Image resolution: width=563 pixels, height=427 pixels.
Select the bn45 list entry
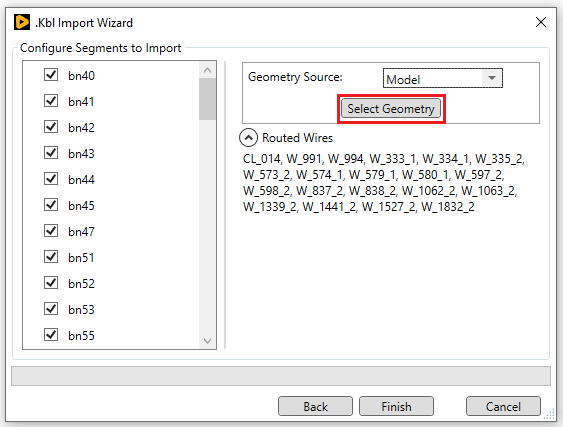[x=81, y=206]
